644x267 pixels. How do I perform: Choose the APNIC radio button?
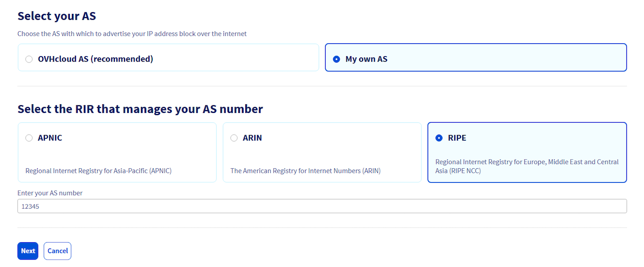(29, 138)
